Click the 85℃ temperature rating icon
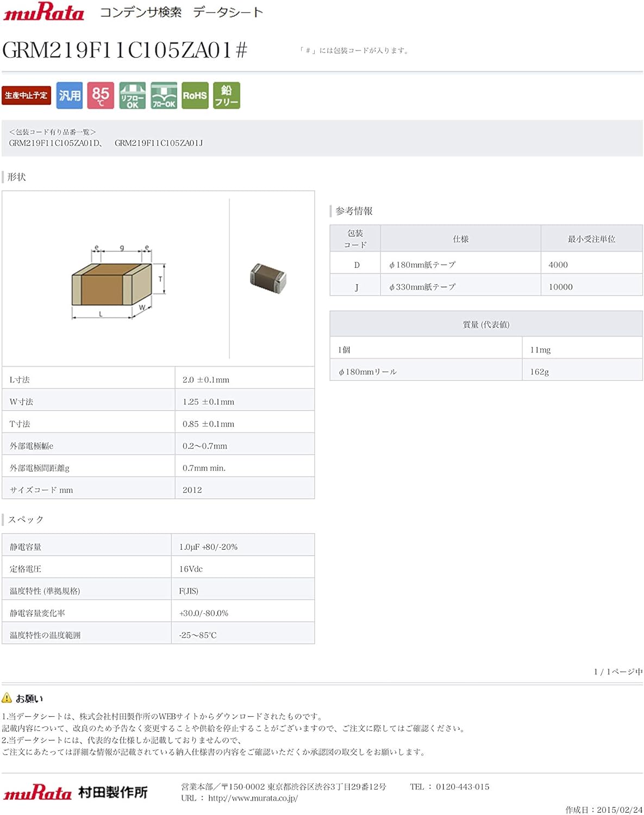Screen dimensions: 644x815 click(x=101, y=95)
